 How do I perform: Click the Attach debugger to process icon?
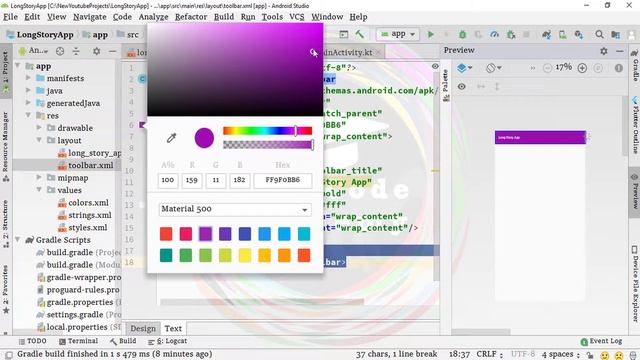[511, 35]
